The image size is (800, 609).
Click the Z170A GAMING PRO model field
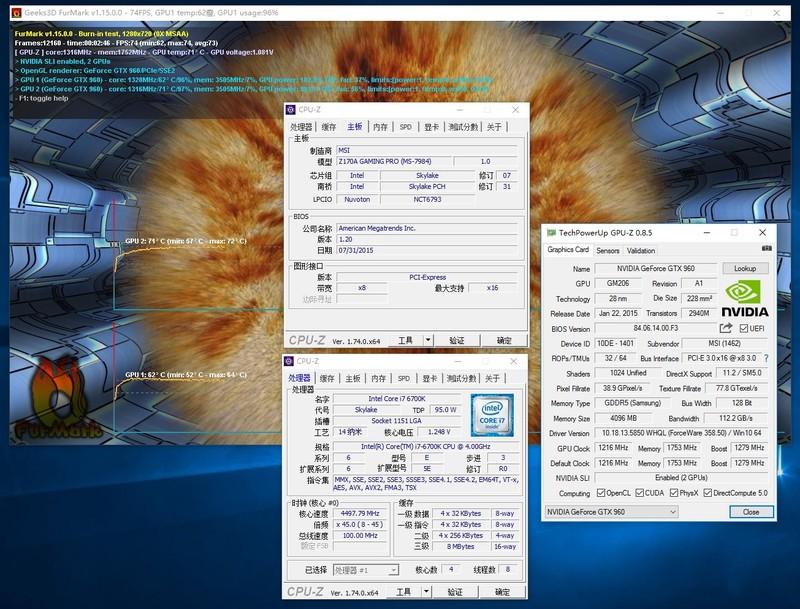(x=394, y=161)
